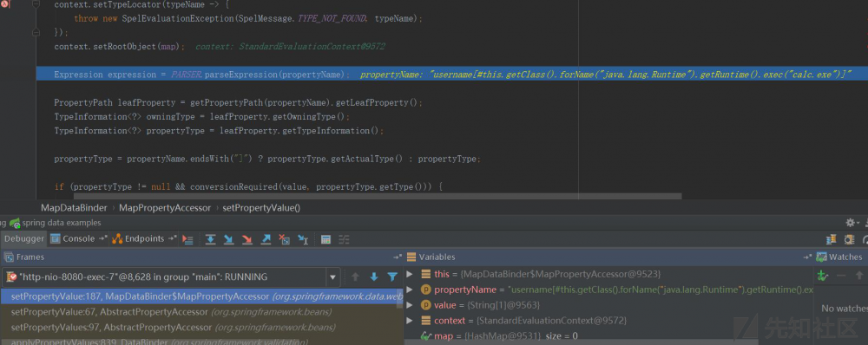Screen dimensions: 868x345
Task: Click the Step Out debugger icon
Action: [266, 239]
